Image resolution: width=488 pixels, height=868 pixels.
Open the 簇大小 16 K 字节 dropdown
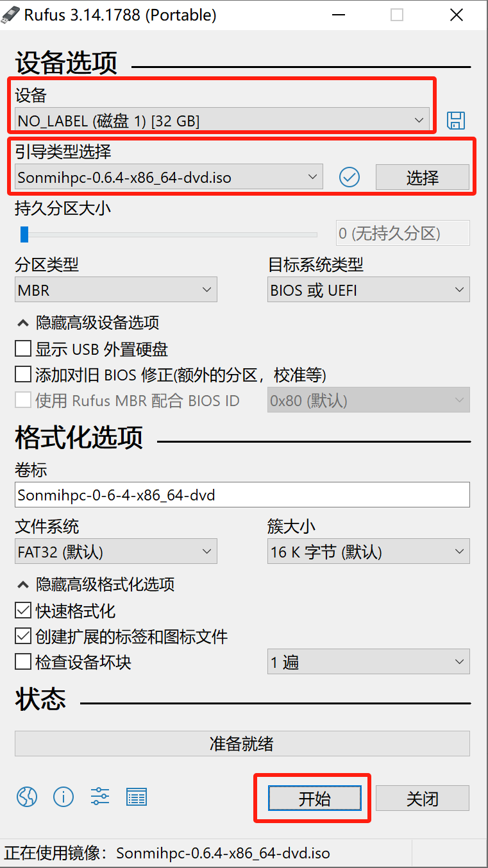coord(369,552)
